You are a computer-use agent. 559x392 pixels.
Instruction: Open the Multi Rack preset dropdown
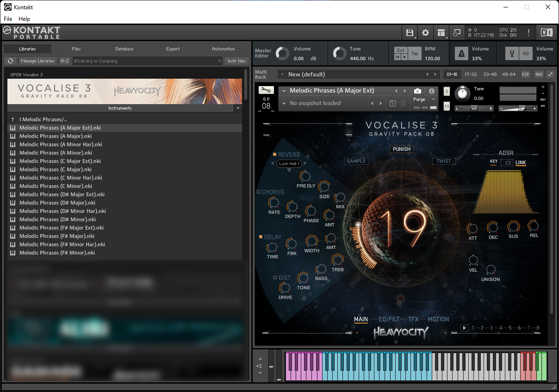coord(281,75)
